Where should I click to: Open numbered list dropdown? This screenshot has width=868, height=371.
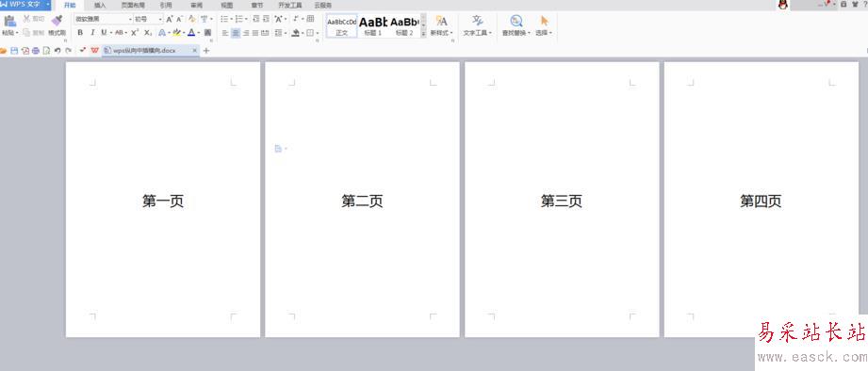[x=245, y=19]
